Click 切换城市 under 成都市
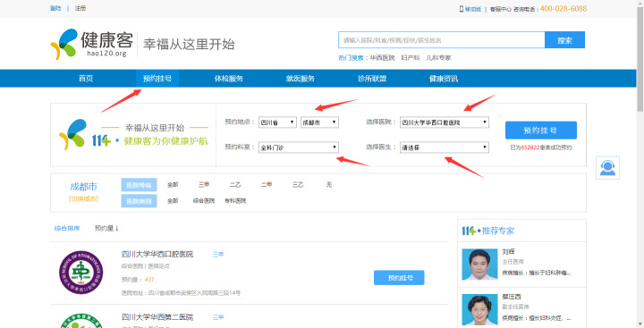644x328 pixels. (83, 198)
